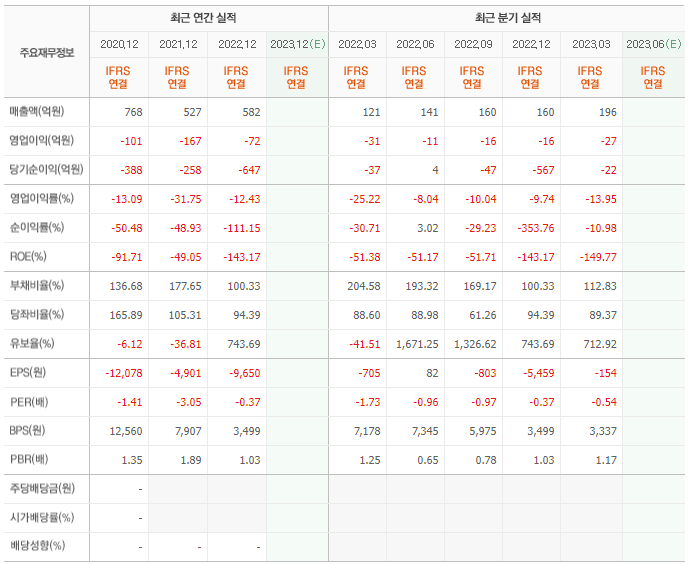Click the 2022.12 quarterly net income -567
Screen dimensions: 688x564
[543, 170]
